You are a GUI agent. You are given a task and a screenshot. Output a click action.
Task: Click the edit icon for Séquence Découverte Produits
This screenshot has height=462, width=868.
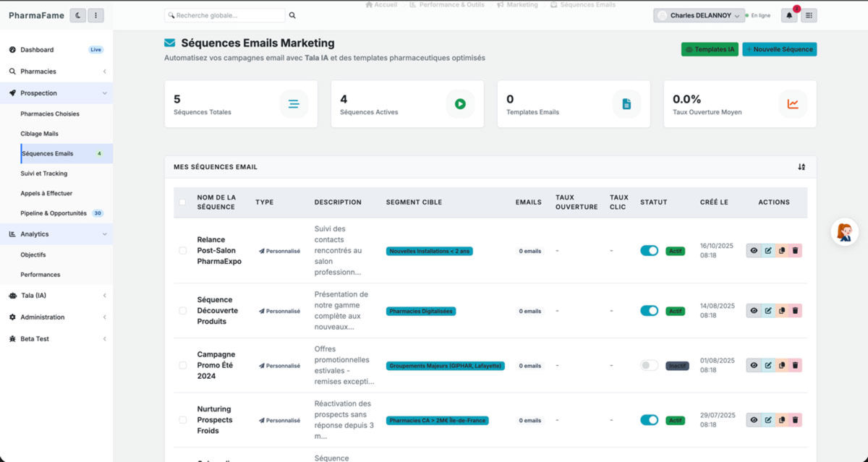click(x=767, y=310)
